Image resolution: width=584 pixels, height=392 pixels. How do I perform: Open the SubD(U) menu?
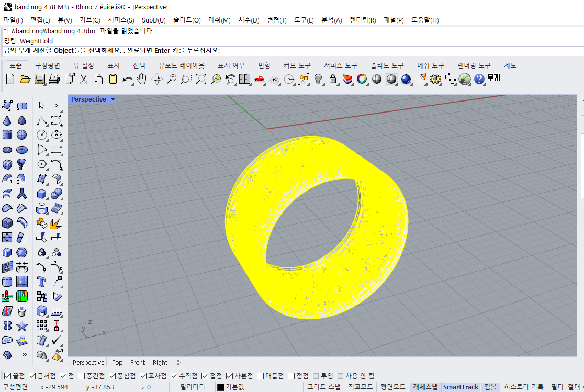(x=153, y=20)
